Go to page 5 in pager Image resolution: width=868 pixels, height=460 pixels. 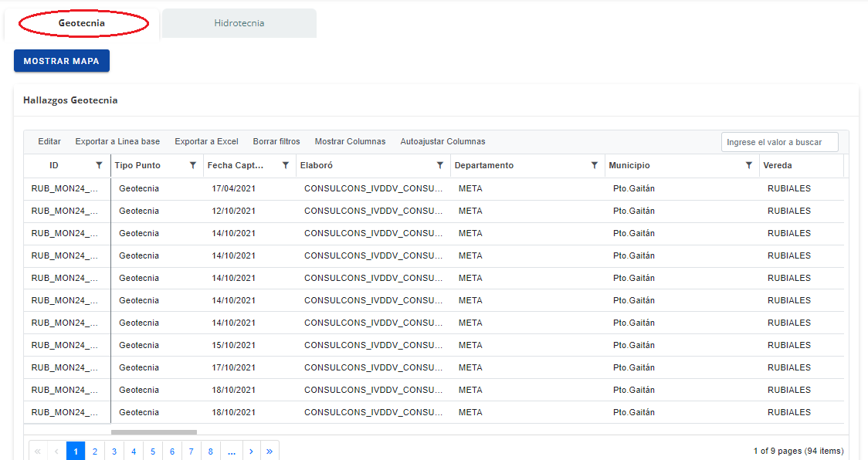click(x=153, y=452)
